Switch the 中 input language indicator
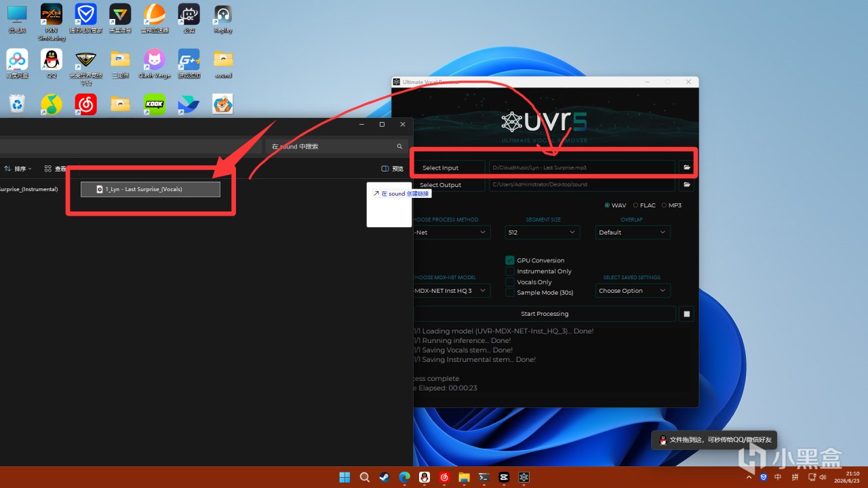This screenshot has width=868, height=488. tap(778, 477)
